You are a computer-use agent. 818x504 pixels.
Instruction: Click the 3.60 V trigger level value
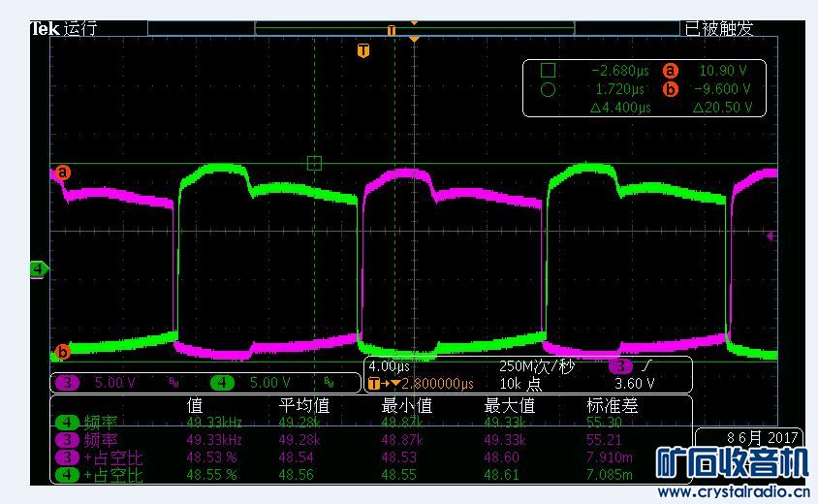coord(635,384)
